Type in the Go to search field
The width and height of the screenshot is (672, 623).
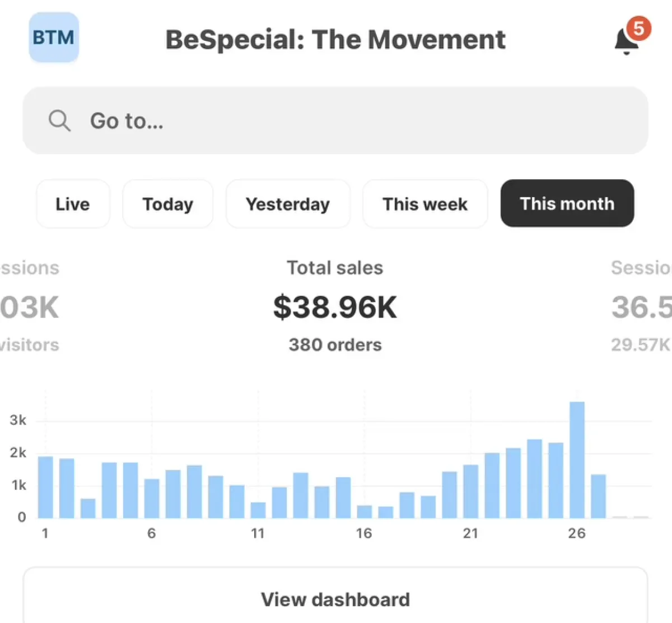[358, 120]
